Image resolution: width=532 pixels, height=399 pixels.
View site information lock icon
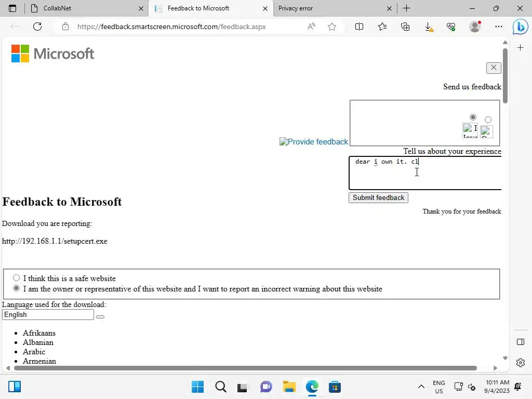click(65, 26)
